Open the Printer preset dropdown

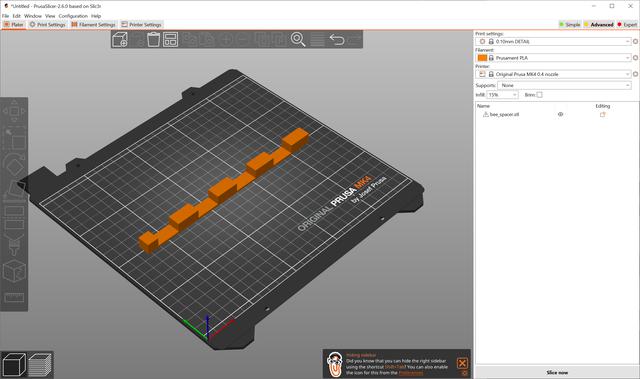pyautogui.click(x=553, y=74)
